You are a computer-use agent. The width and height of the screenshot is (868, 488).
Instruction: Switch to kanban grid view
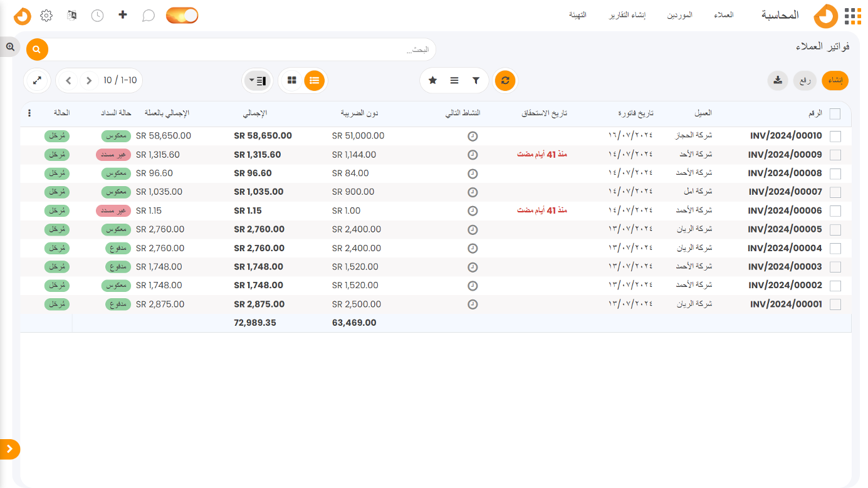(292, 80)
